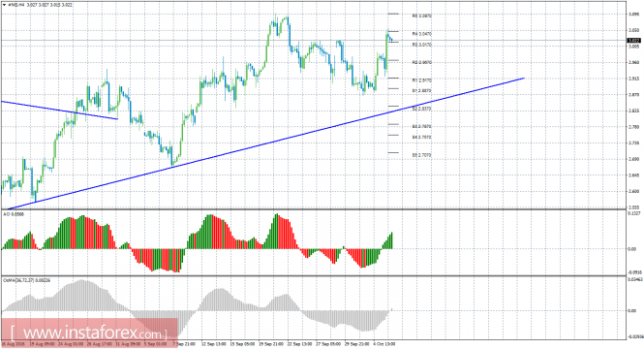The width and height of the screenshot is (644, 349).
Task: Click the S5 2.7070 pivot level label
Action: pyautogui.click(x=422, y=155)
